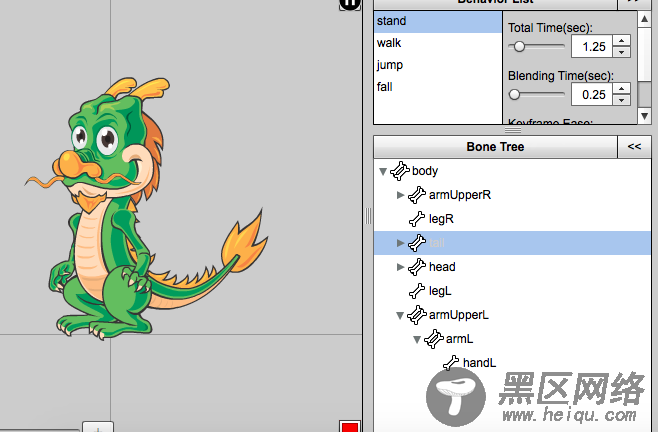The height and width of the screenshot is (432, 658).
Task: Click the Bone Tree panel header
Action: click(x=495, y=147)
